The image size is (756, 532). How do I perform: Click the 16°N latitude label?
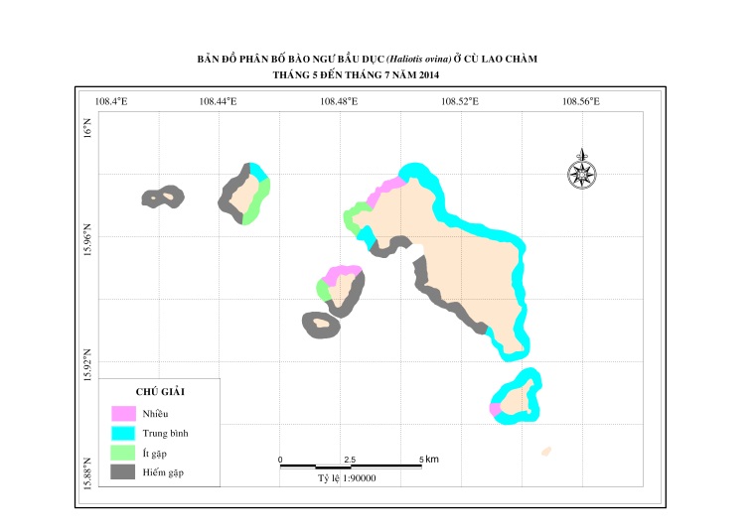87,128
